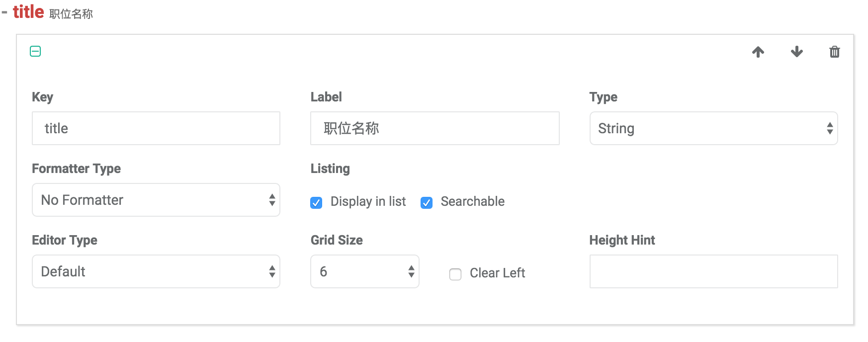The height and width of the screenshot is (342, 868).
Task: Click the Display in list label text
Action: coord(368,201)
